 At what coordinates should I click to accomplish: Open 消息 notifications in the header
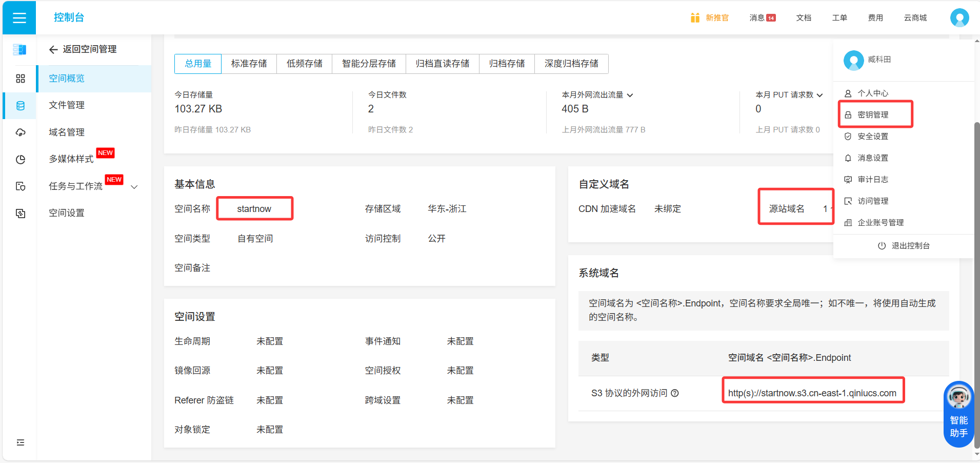click(x=762, y=18)
